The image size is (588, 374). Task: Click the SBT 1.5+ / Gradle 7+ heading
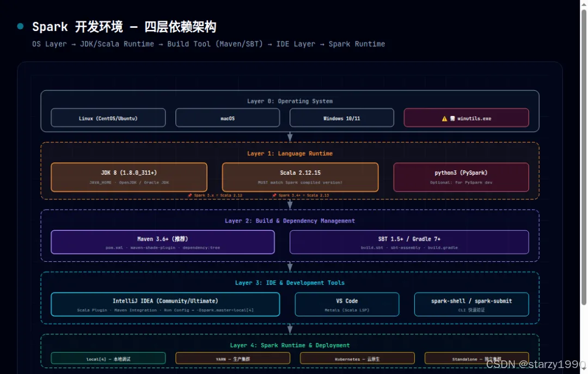tap(409, 239)
